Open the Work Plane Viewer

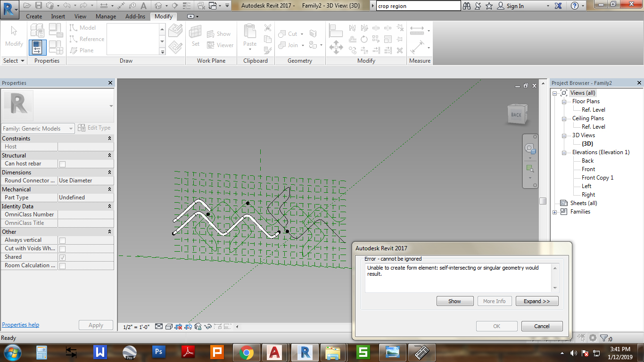coord(221,45)
